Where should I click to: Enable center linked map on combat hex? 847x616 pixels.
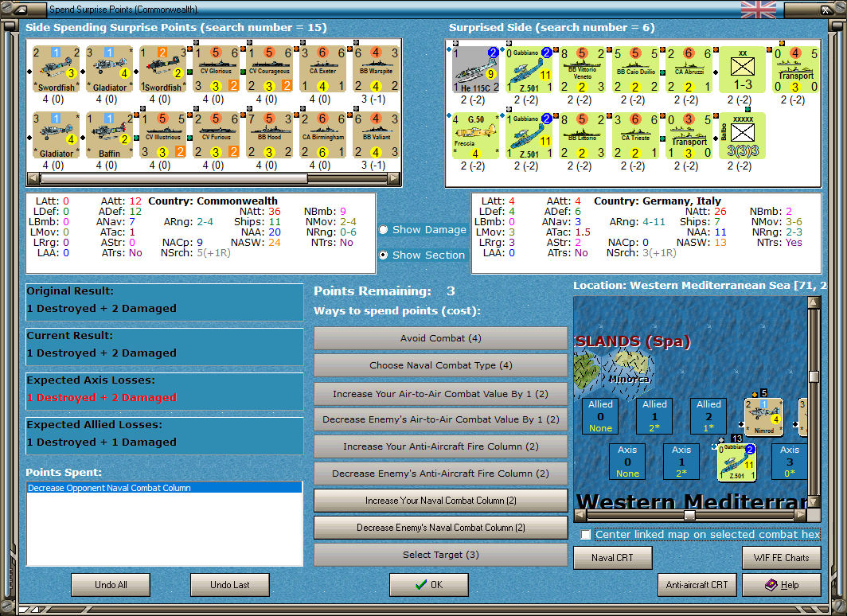[586, 535]
